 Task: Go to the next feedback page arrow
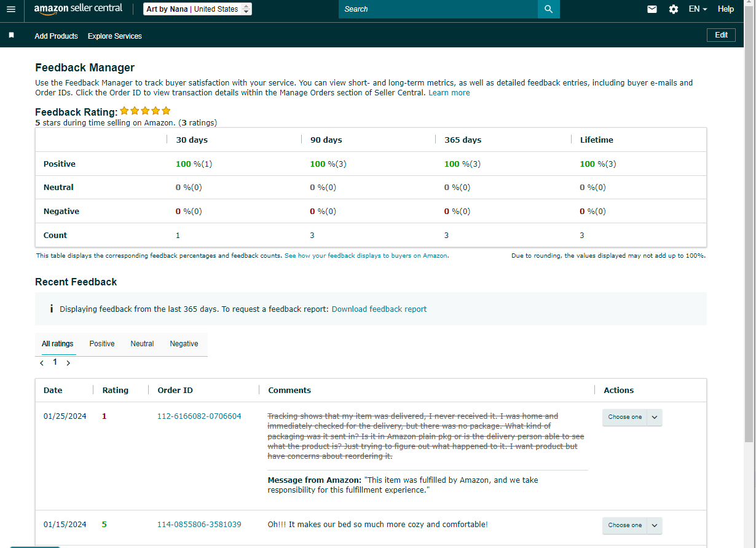(x=68, y=363)
